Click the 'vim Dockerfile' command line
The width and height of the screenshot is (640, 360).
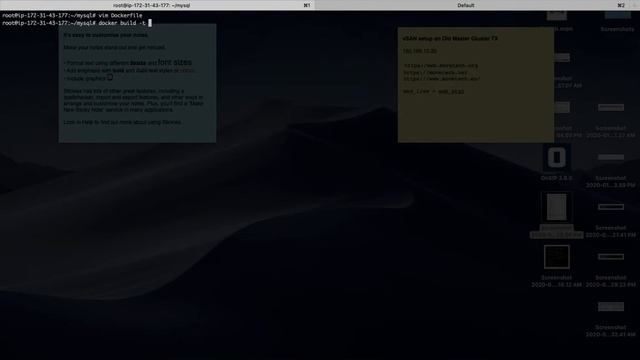tap(72, 16)
